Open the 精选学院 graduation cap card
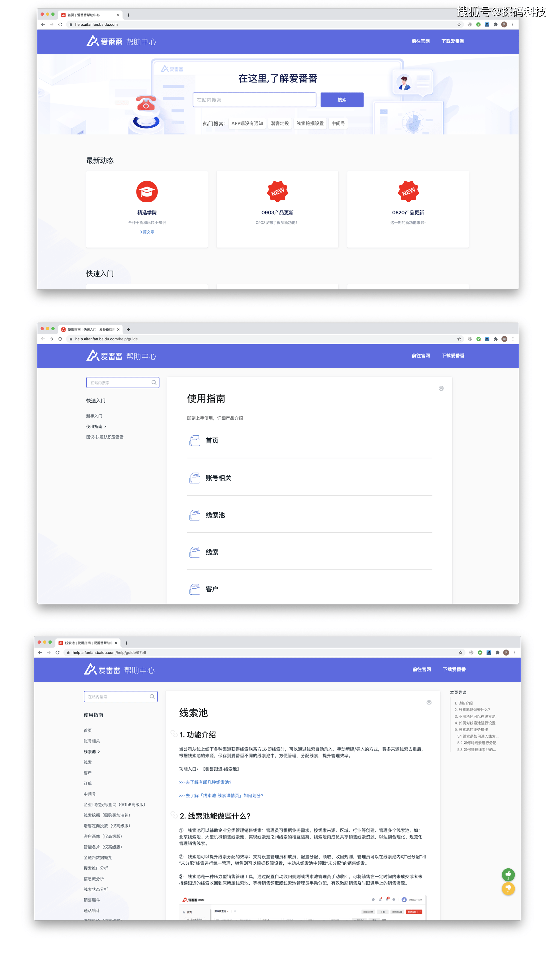 pos(147,192)
